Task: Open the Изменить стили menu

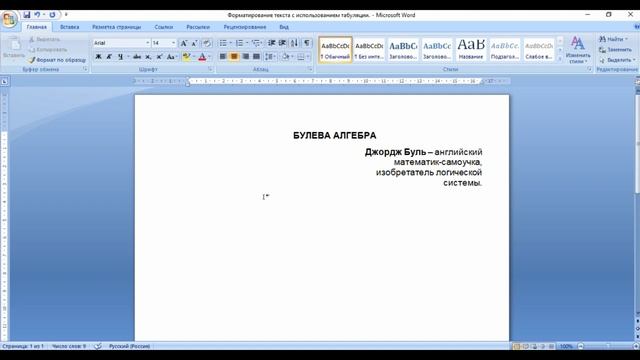Action: (x=578, y=50)
